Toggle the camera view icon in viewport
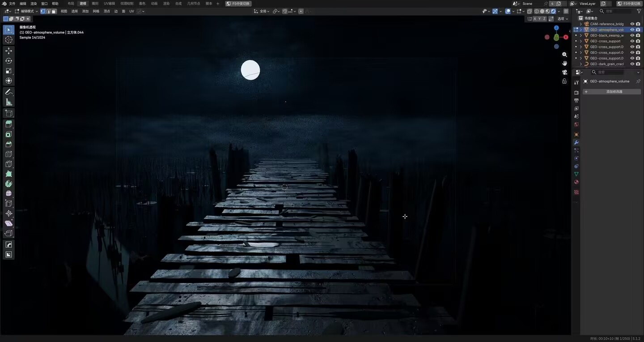Image resolution: width=644 pixels, height=342 pixels. tap(564, 73)
